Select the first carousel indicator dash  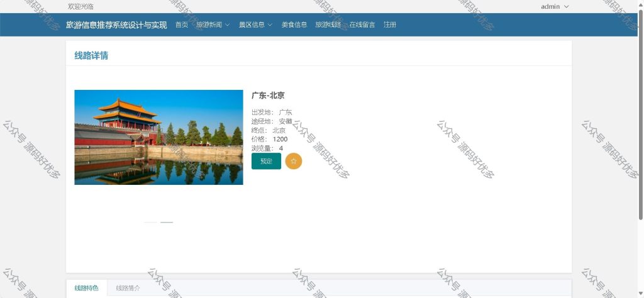150,223
